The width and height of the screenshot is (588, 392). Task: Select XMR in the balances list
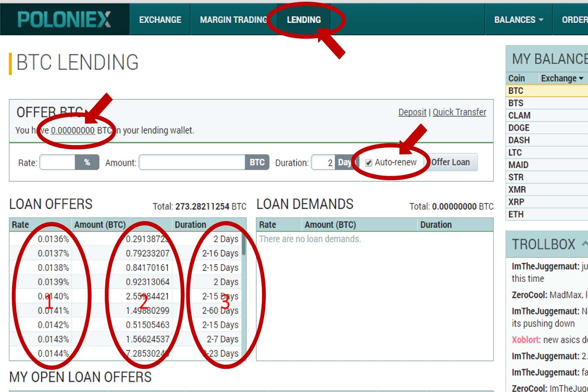point(547,190)
